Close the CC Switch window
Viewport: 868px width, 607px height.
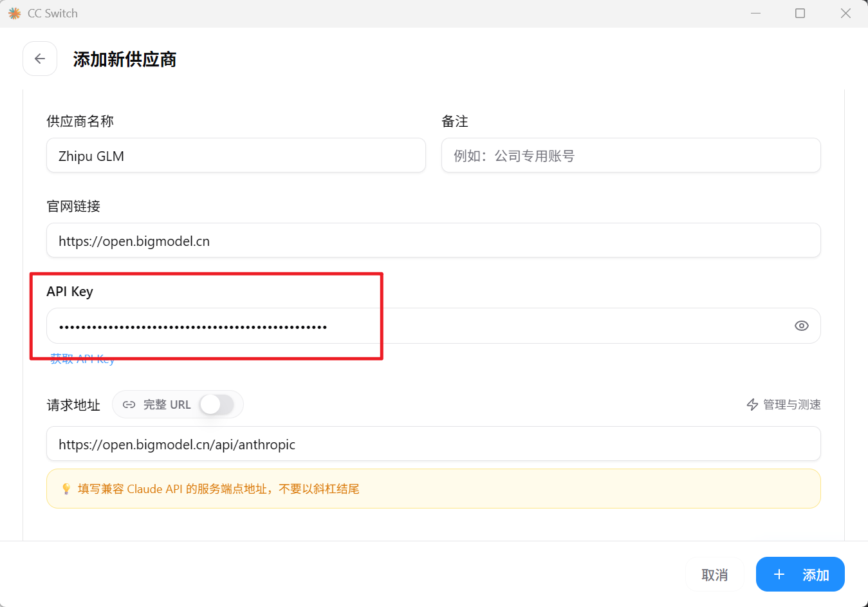pyautogui.click(x=845, y=13)
